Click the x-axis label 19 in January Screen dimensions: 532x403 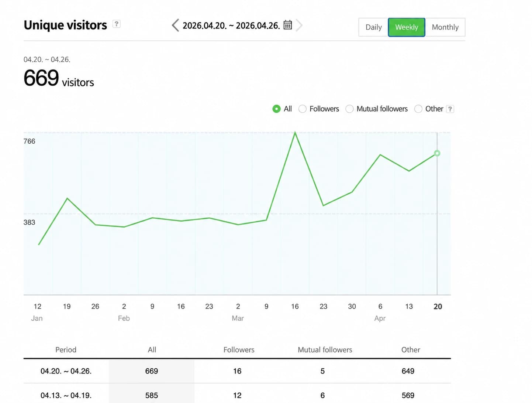[67, 307]
